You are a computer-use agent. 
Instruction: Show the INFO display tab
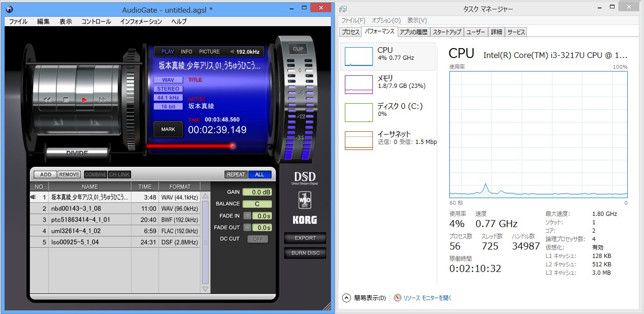186,52
